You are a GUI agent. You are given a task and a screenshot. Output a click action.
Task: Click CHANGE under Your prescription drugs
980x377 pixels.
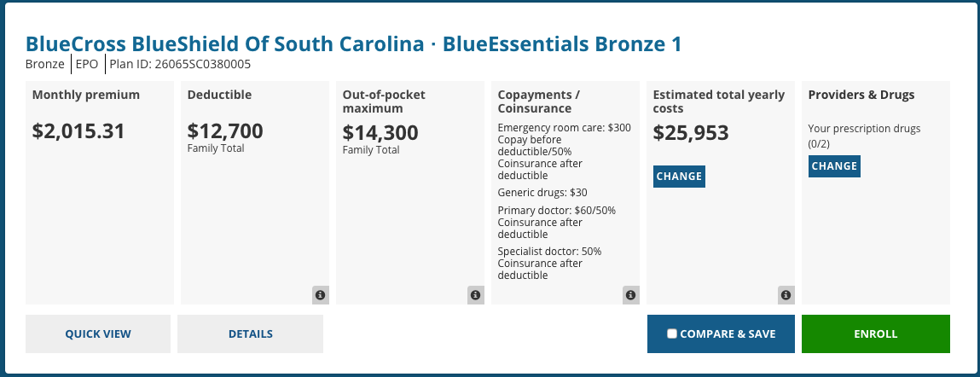pos(834,166)
